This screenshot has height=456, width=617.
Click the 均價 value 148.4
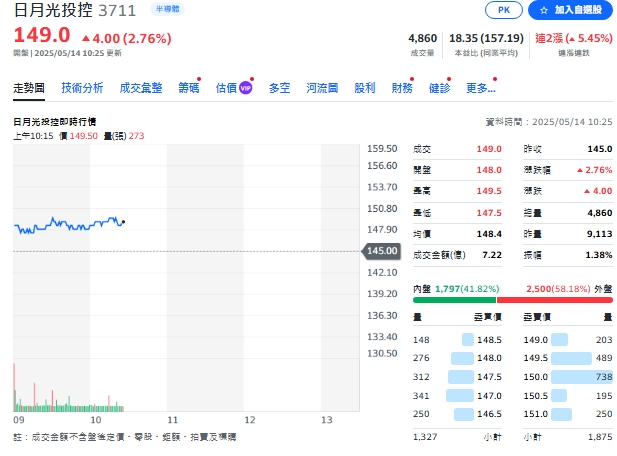pos(489,234)
